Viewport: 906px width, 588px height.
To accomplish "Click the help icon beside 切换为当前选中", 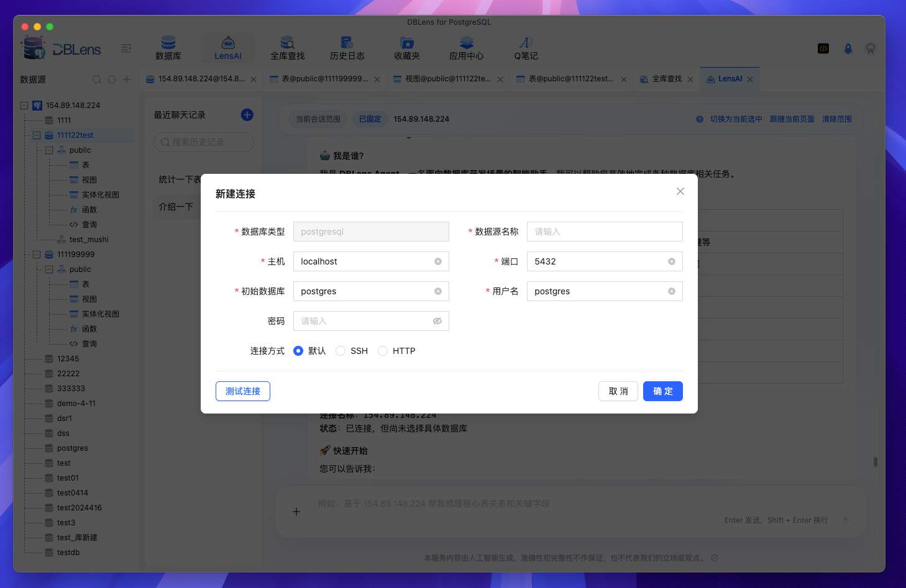I will tap(700, 119).
